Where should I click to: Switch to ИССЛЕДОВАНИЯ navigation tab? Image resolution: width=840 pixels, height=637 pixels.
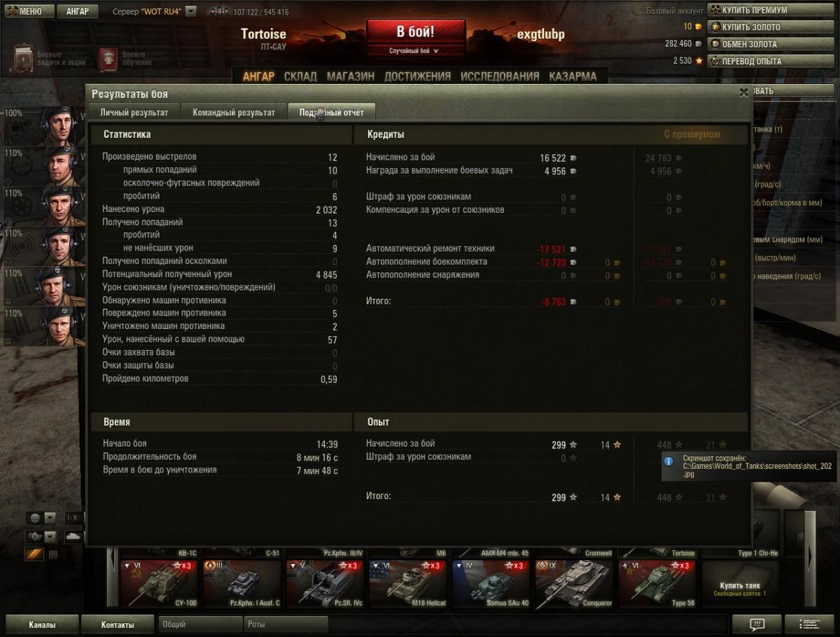click(500, 76)
